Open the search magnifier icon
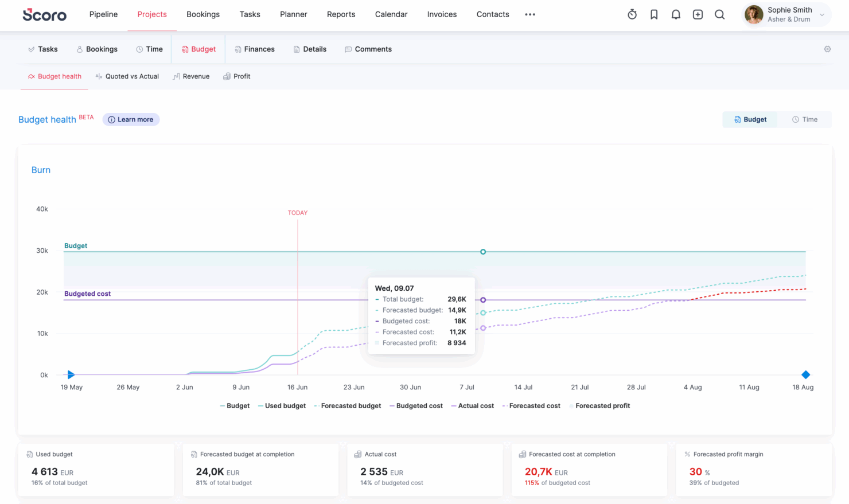This screenshot has width=849, height=504. click(719, 14)
